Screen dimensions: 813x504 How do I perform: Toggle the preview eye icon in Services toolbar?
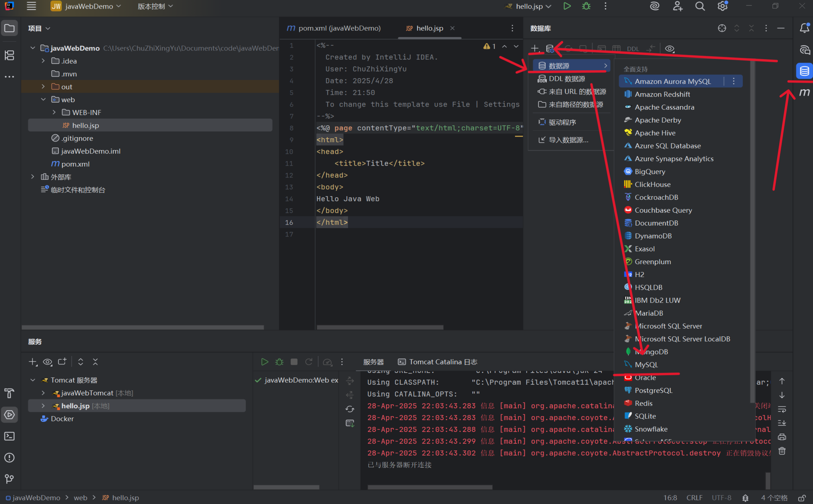47,362
